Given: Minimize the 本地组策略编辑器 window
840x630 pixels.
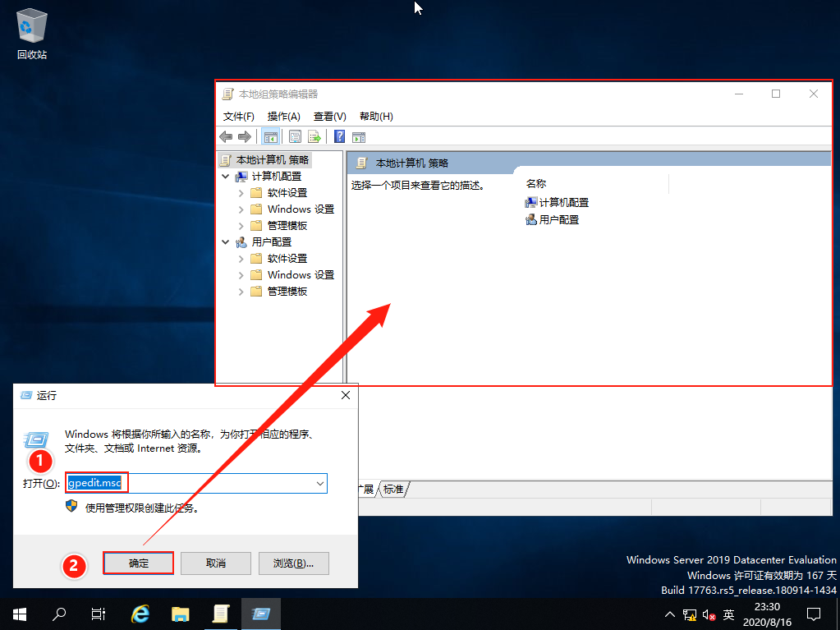Looking at the screenshot, I should (x=739, y=94).
